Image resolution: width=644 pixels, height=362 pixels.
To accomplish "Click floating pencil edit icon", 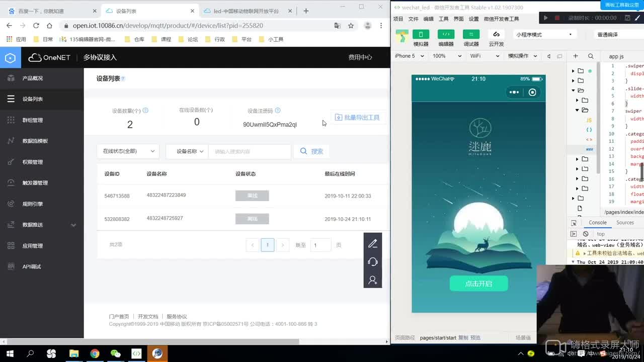I will pos(373,244).
